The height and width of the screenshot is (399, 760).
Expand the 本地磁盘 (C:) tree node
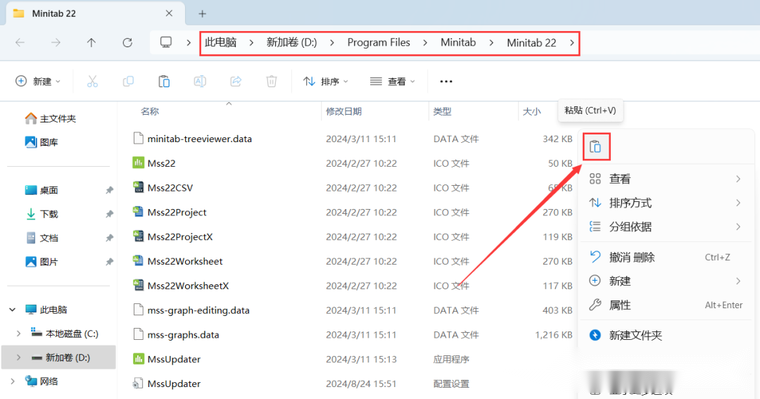click(18, 334)
